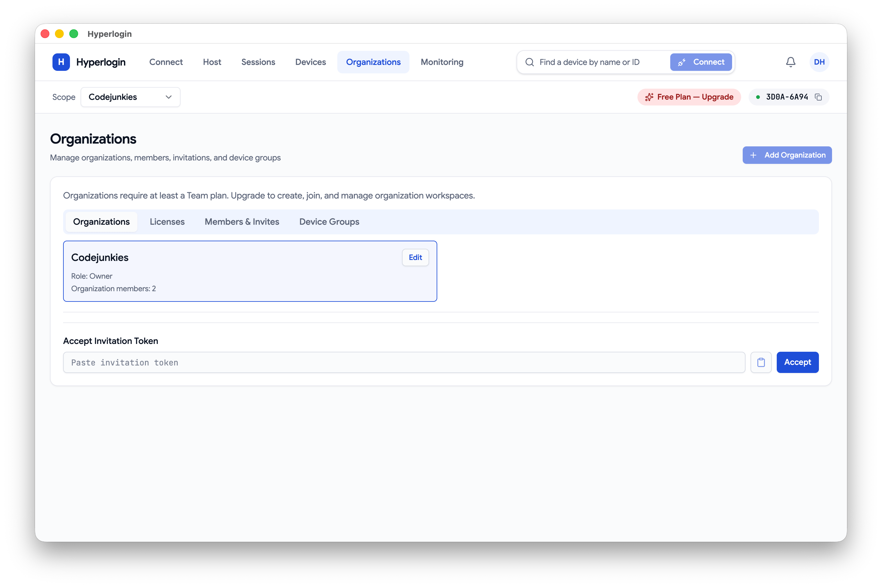Click the Hyperlogin brand name
The height and width of the screenshot is (588, 882).
[101, 62]
